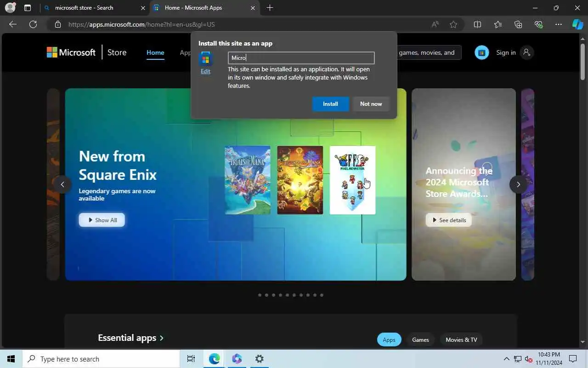Toggle split screen icon
Image resolution: width=588 pixels, height=368 pixels.
coord(477,24)
